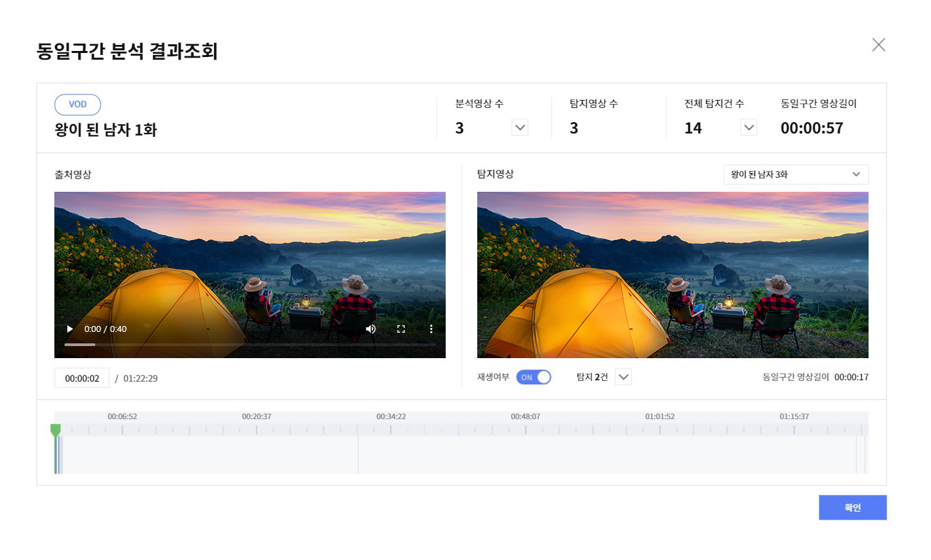This screenshot has width=931, height=560.
Task: Click the total length 01:22:29 text
Action: [x=140, y=378]
